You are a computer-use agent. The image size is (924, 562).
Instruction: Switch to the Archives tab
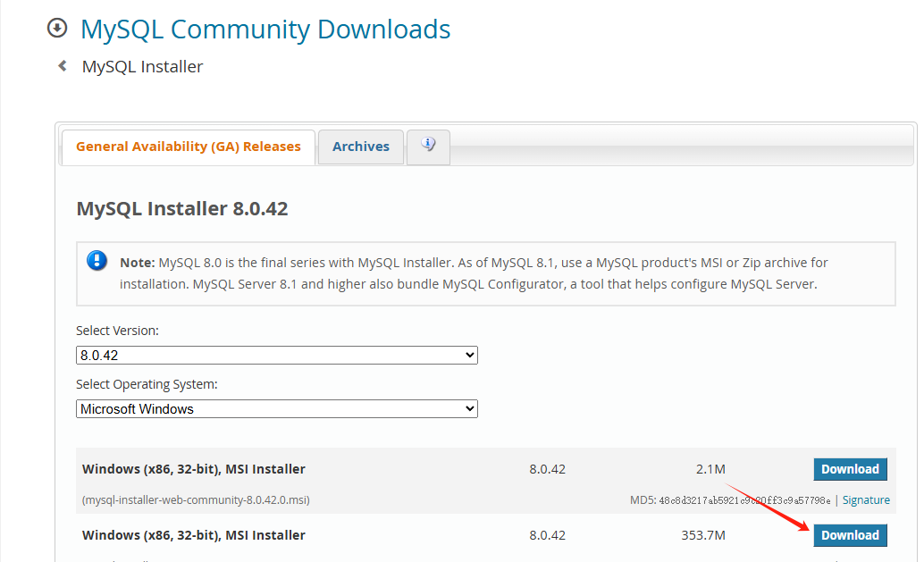tap(361, 147)
